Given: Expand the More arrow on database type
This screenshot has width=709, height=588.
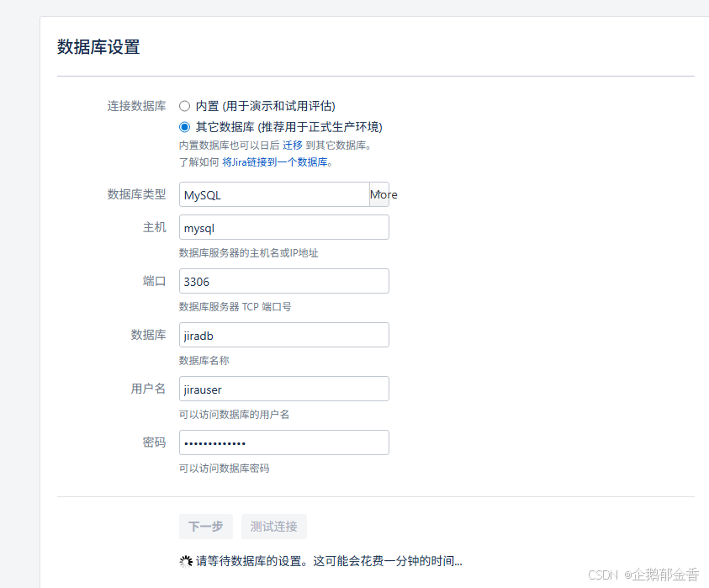Looking at the screenshot, I should point(380,194).
